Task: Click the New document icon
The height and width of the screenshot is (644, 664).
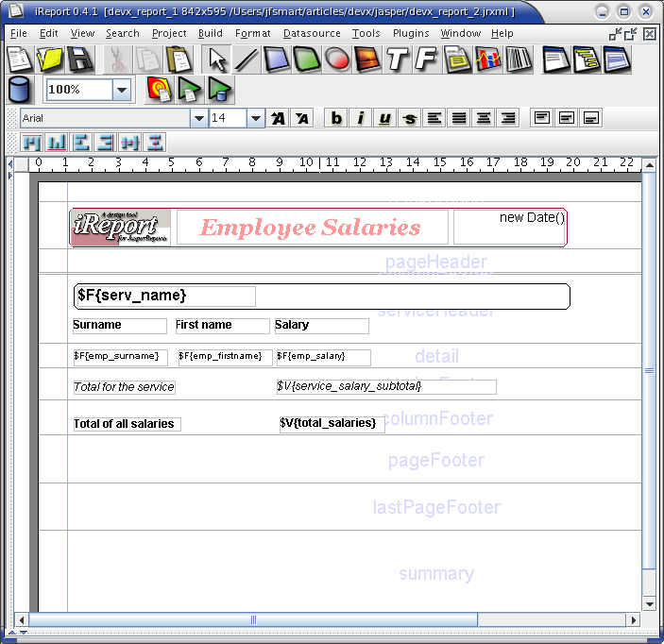Action: click(x=19, y=59)
